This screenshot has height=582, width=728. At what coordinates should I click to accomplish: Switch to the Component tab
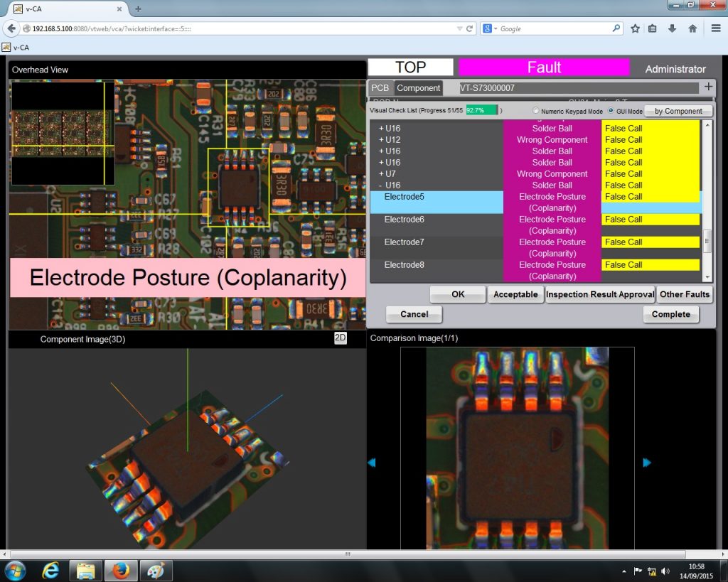418,88
